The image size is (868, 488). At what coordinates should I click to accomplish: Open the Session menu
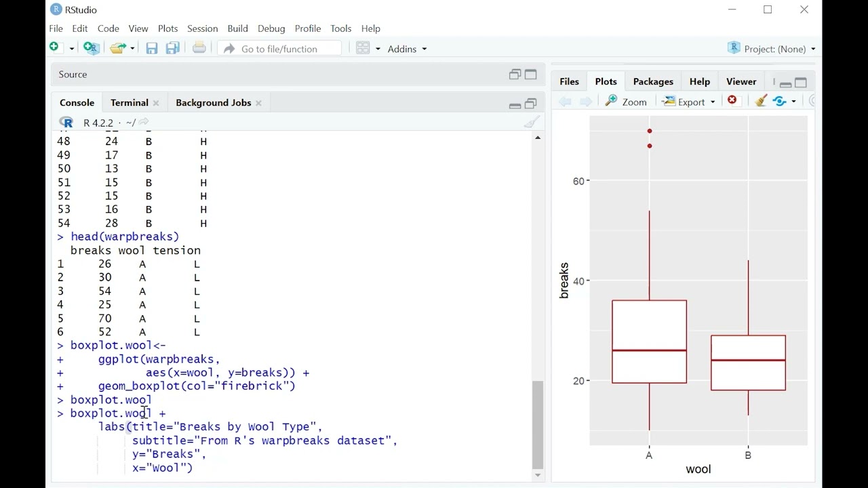pyautogui.click(x=203, y=28)
